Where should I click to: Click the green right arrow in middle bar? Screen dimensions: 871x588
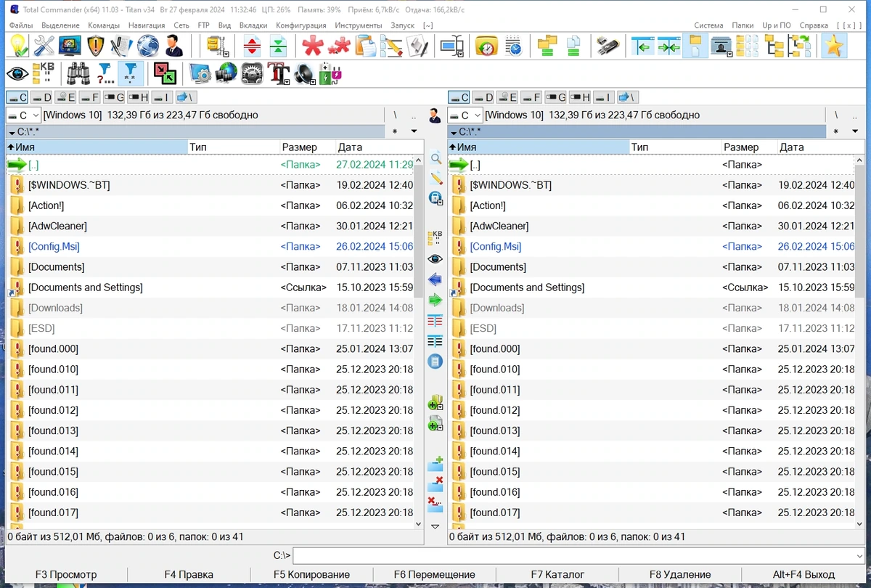(435, 300)
